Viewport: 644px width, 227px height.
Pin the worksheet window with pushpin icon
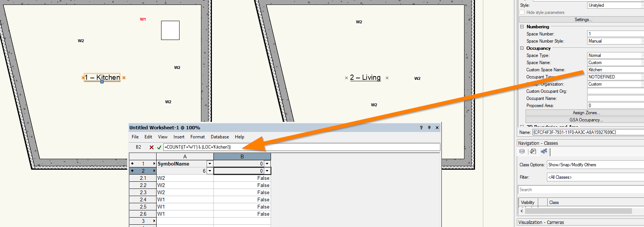click(429, 128)
